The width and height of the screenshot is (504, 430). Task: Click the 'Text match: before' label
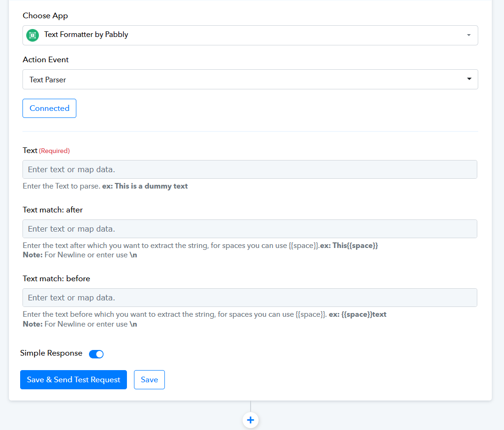pos(56,279)
